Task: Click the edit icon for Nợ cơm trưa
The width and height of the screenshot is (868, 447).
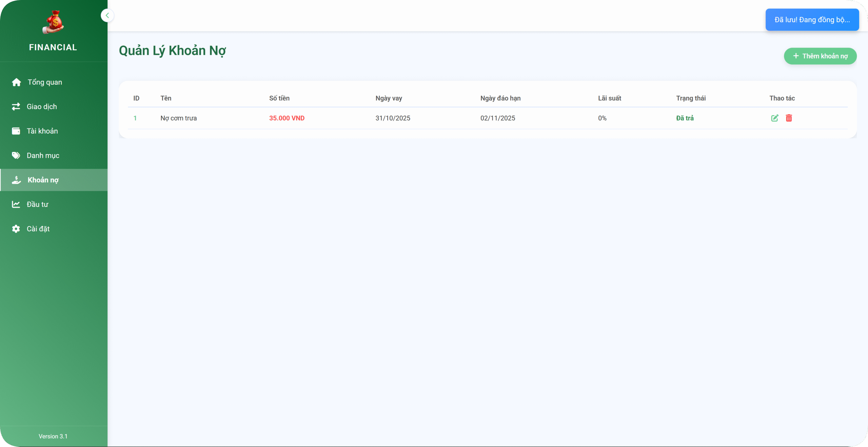Action: [x=774, y=118]
